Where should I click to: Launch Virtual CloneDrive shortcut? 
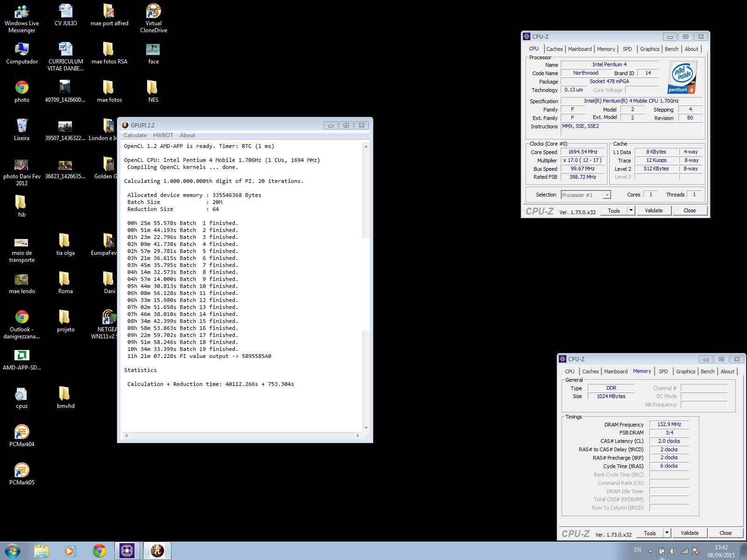pos(153,19)
